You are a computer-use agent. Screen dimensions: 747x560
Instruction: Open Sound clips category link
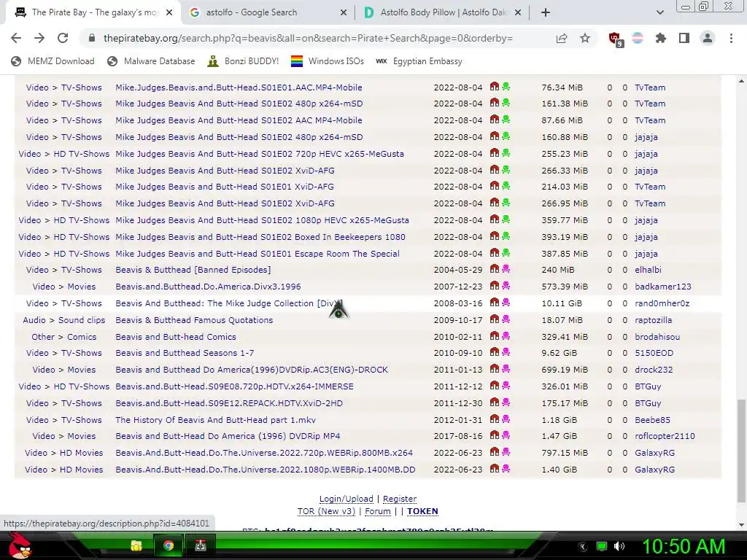pos(82,320)
